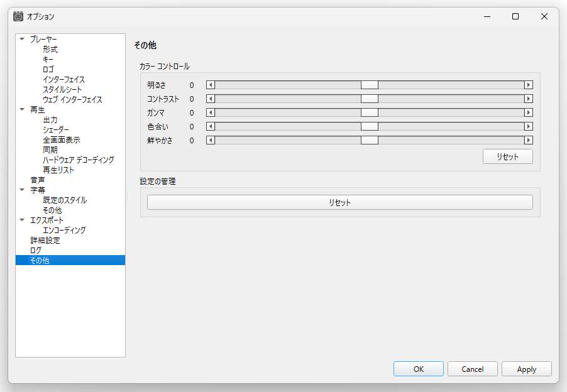
Task: Click the left arrow of the 明るさ slider
Action: click(x=211, y=85)
